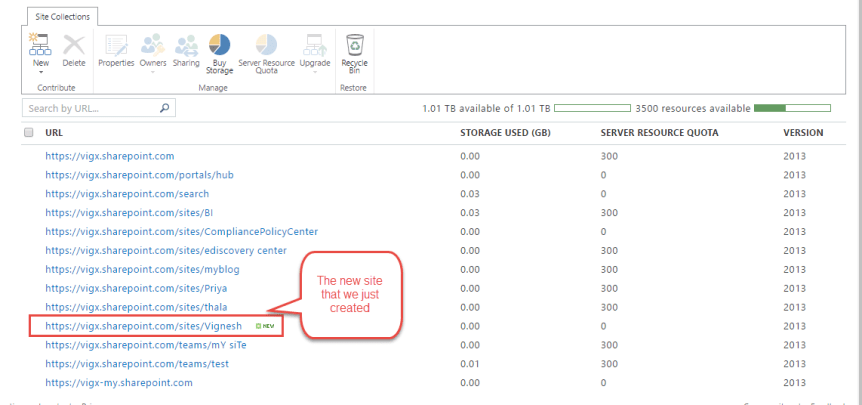The image size is (862, 405).
Task: Click the Search by URL input field
Action: 90,108
